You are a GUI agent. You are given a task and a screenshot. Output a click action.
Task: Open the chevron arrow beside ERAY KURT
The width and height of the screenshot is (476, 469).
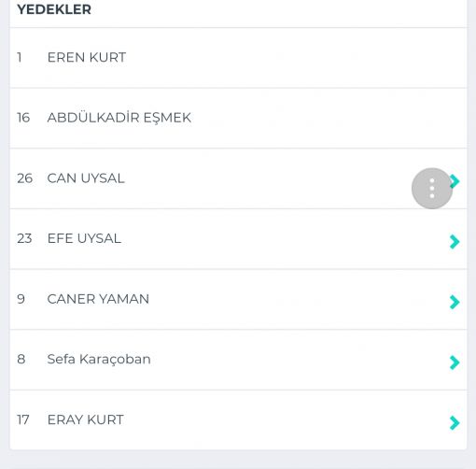[x=455, y=422]
